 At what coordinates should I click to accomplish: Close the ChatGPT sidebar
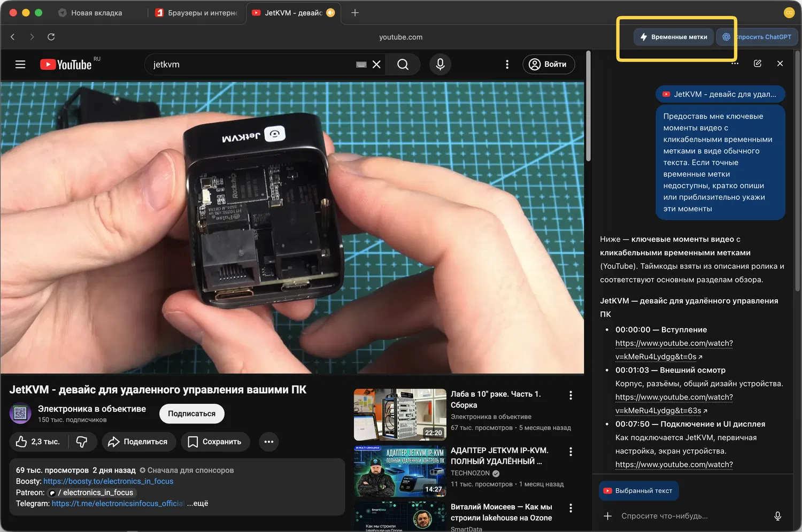(780, 64)
